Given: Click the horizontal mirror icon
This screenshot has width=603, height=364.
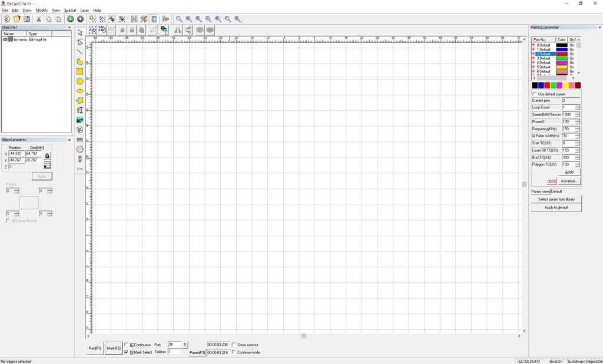Looking at the screenshot, I should point(178,29).
